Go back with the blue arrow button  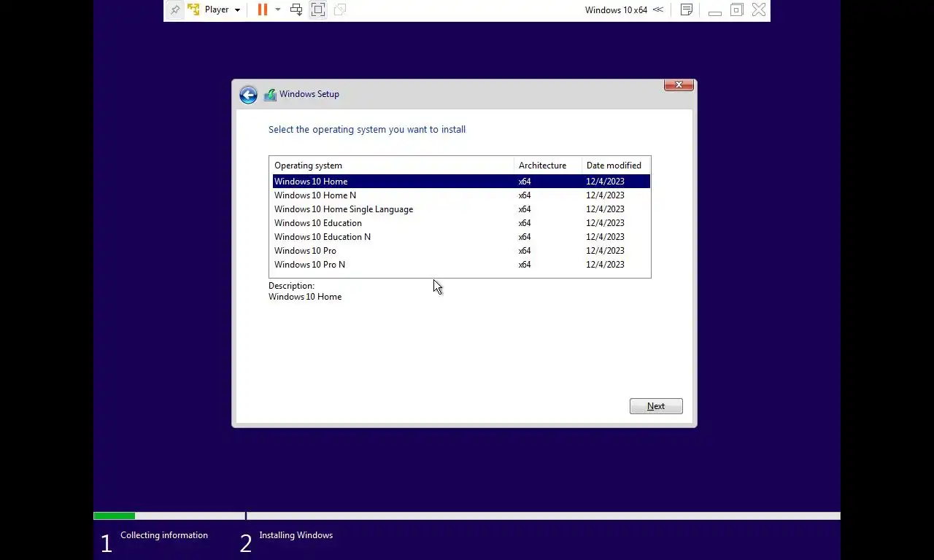tap(248, 95)
